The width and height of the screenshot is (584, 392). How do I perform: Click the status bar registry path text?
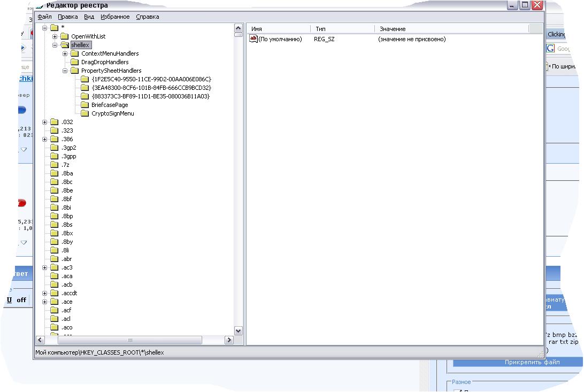99,352
